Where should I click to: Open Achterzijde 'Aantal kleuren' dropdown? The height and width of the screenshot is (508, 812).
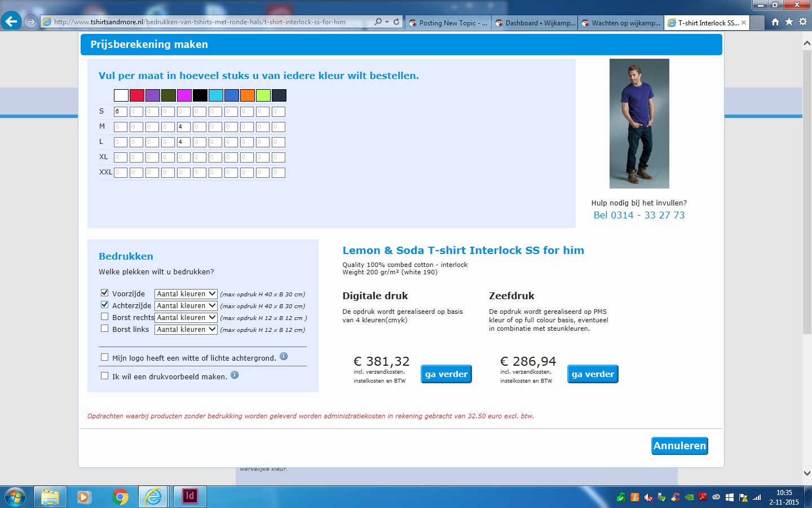pyautogui.click(x=186, y=305)
